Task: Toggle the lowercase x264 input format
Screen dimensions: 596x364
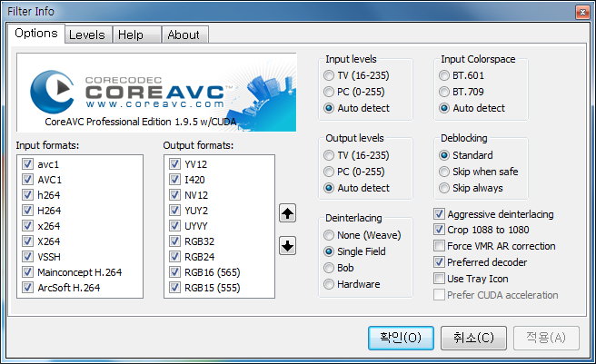Action: pos(27,226)
